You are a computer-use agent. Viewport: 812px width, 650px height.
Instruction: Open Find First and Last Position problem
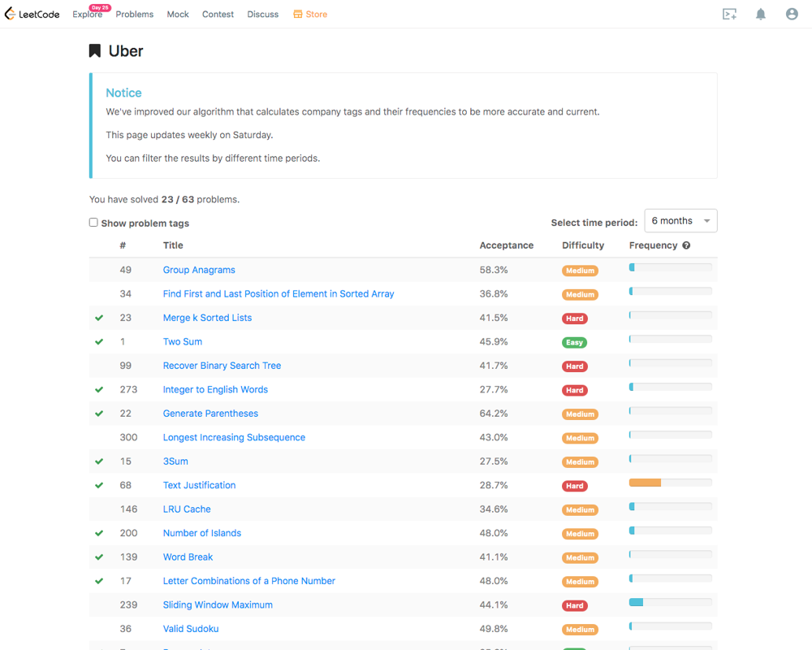278,294
